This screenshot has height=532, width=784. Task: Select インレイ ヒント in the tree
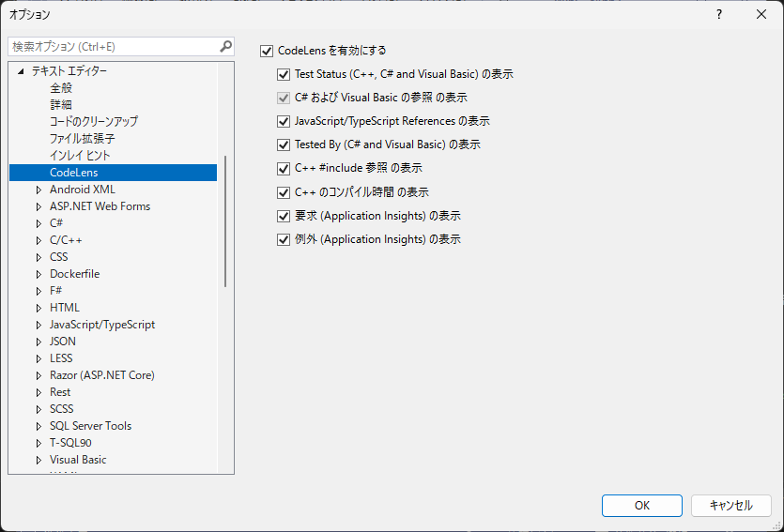(x=80, y=156)
